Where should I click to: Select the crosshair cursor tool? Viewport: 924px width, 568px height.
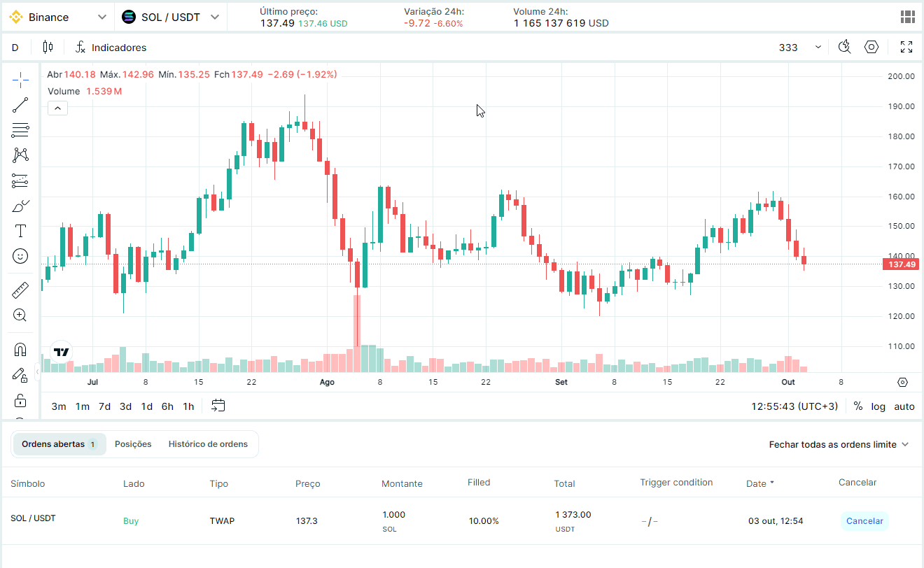[x=20, y=80]
